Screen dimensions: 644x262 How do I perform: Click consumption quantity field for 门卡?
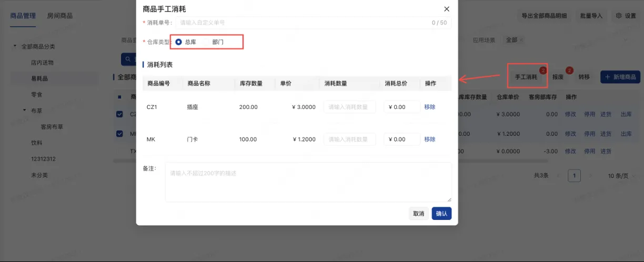click(349, 139)
